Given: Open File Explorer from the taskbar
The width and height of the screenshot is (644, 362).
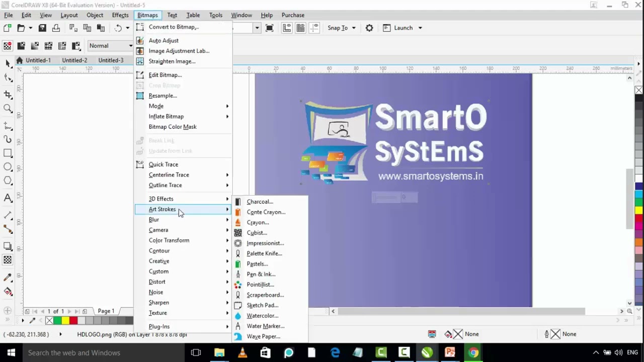Looking at the screenshot, I should point(219,352).
